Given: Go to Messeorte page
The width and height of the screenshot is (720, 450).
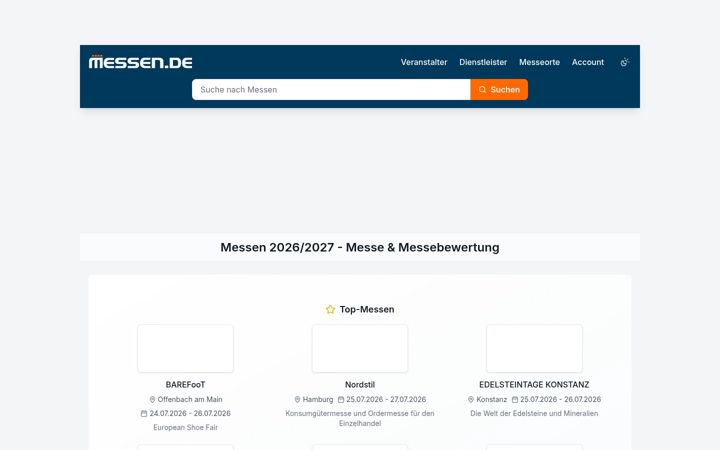Looking at the screenshot, I should (540, 62).
